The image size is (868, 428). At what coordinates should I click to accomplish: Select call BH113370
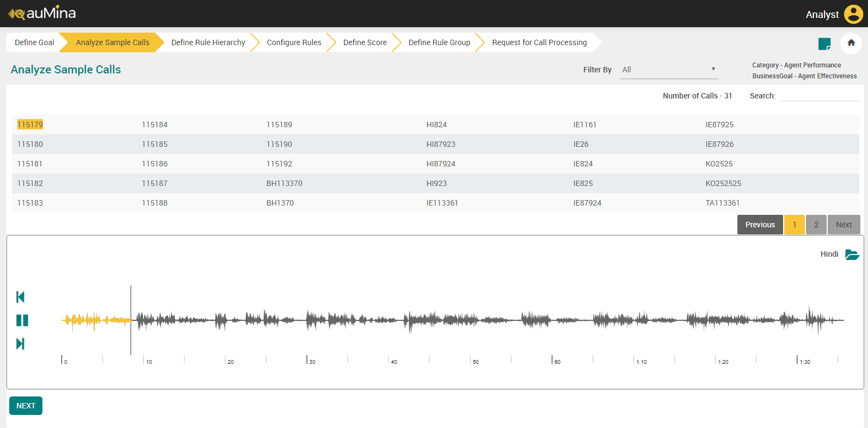284,183
